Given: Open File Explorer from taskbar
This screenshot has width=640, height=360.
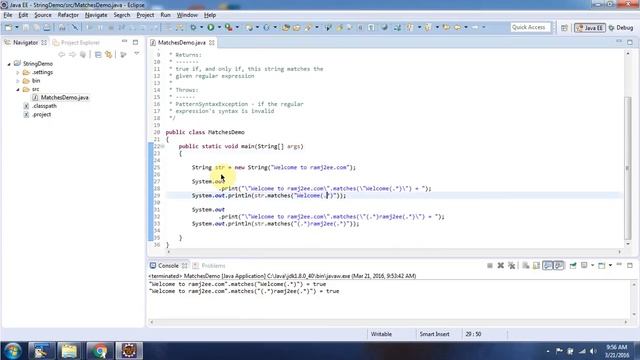Looking at the screenshot, I should (x=69, y=351).
